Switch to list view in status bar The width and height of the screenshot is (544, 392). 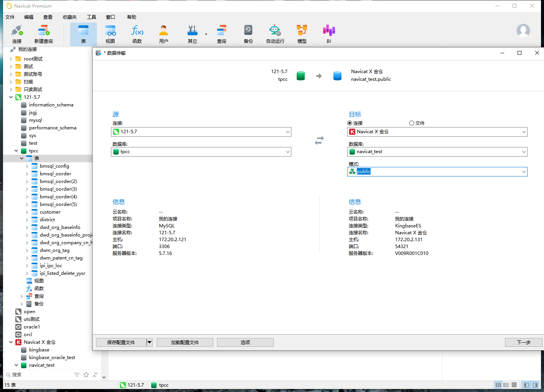click(506, 385)
